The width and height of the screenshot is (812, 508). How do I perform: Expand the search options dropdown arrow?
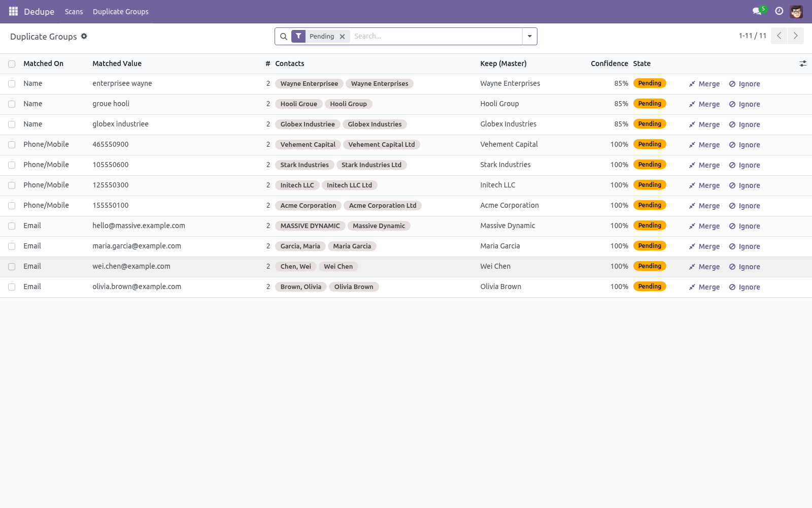529,36
